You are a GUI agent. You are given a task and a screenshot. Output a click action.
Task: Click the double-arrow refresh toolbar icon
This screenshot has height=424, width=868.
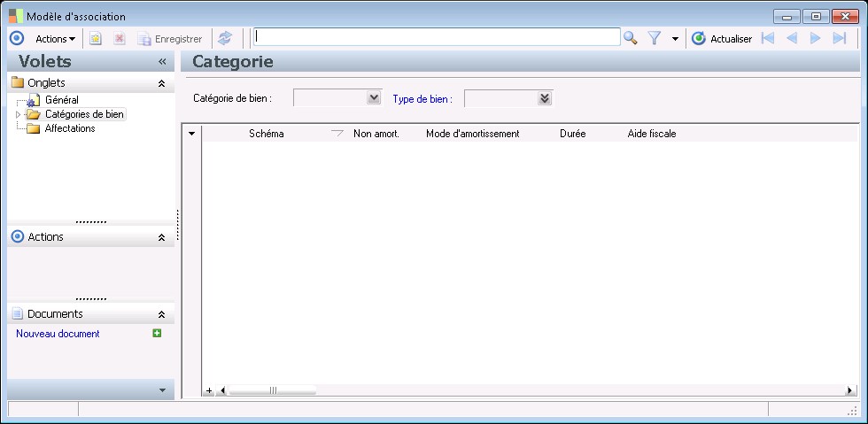[224, 38]
